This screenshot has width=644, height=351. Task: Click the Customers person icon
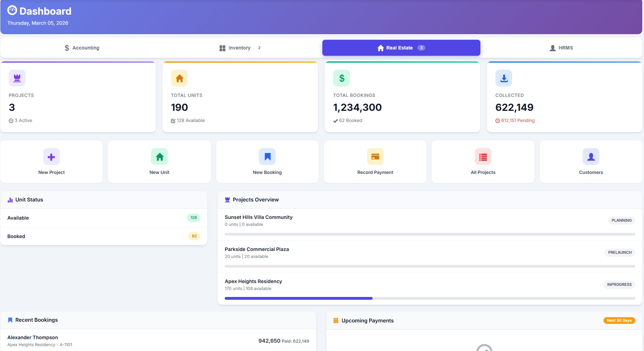click(591, 157)
